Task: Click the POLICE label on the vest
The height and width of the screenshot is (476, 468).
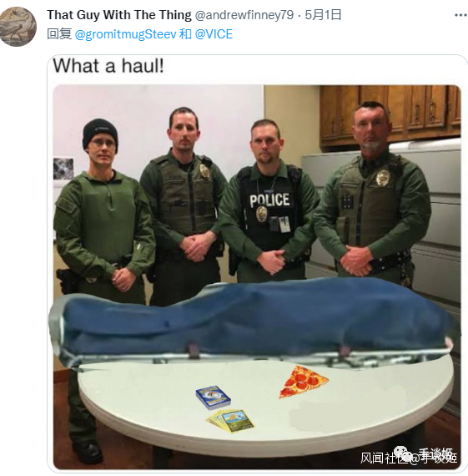Action: (x=269, y=200)
